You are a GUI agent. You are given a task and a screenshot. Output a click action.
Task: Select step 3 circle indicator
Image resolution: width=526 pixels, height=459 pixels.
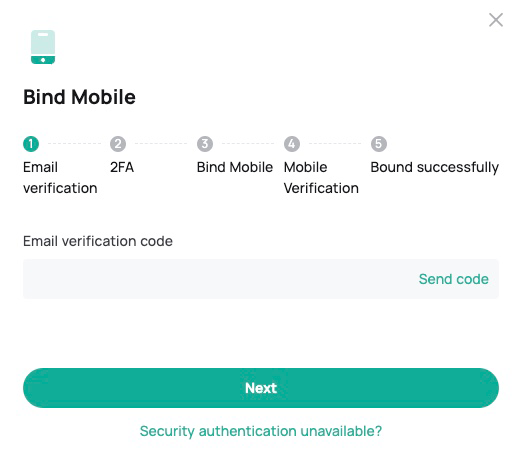point(205,144)
